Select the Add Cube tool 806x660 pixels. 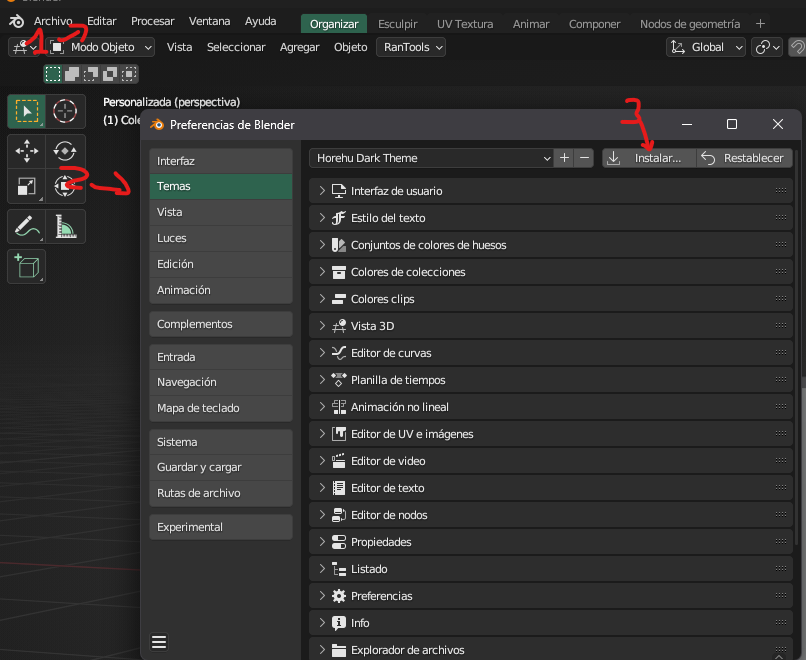tap(26, 266)
